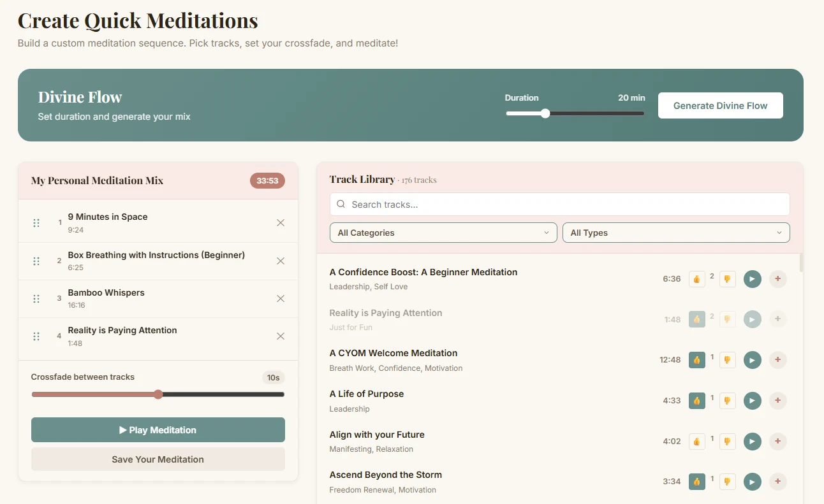This screenshot has height=504, width=824.
Task: Remove Bamboo Whispers from the mix
Action: [x=281, y=298]
